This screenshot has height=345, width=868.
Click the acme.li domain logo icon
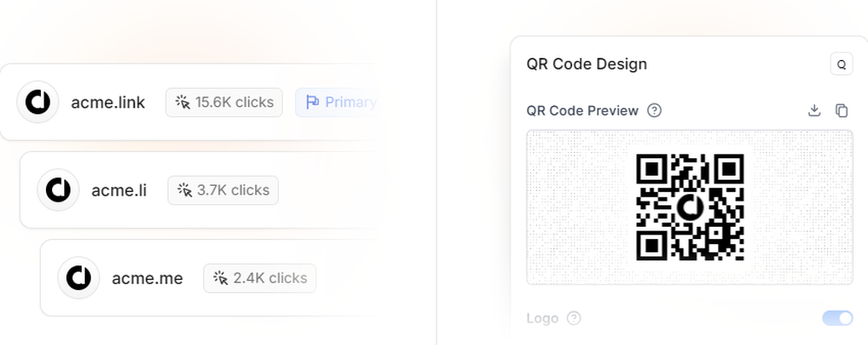58,189
